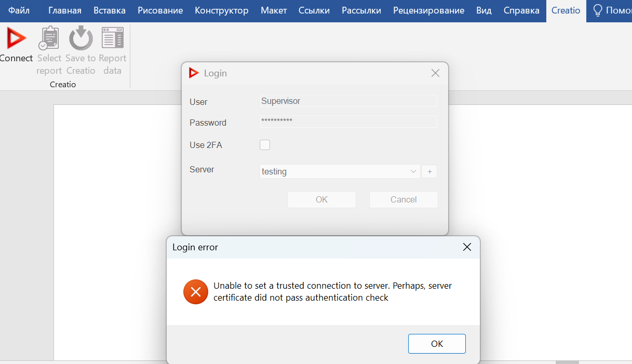This screenshot has height=364, width=632.
Task: Close the Login error dialog with X
Action: [467, 247]
